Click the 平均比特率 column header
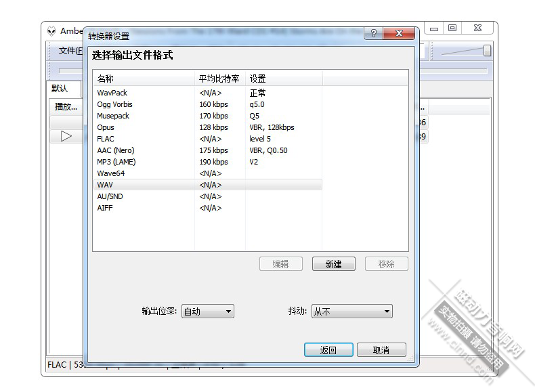Image resolution: width=535 pixels, height=392 pixels. pos(219,79)
